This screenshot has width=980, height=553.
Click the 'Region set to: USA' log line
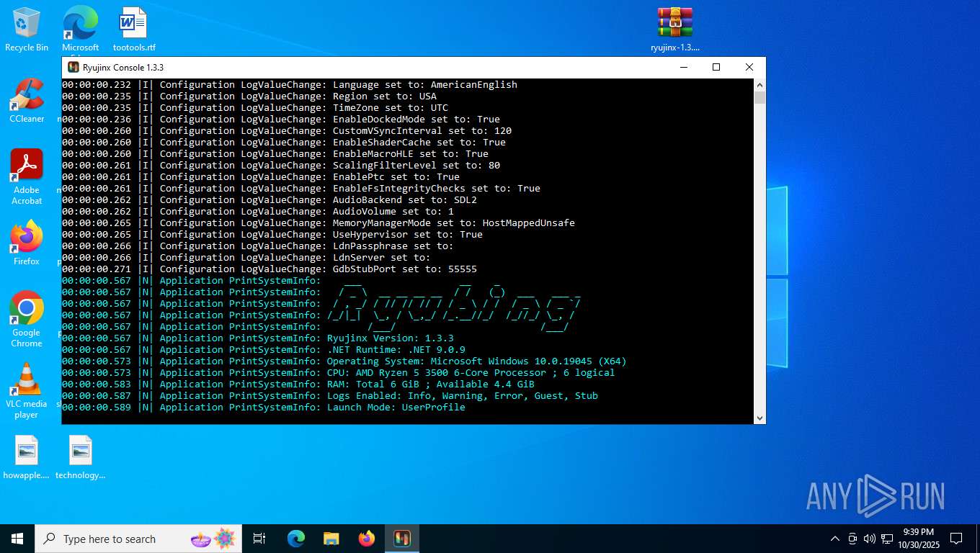coord(249,96)
